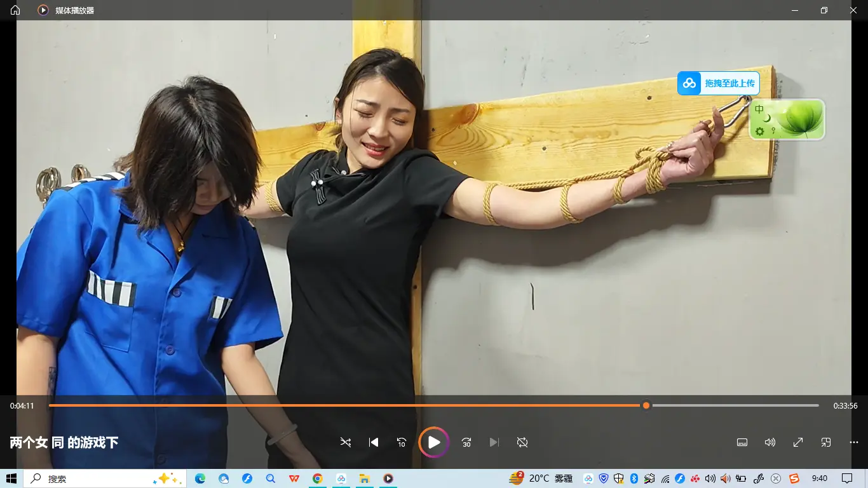The height and width of the screenshot is (488, 868).
Task: Open the Windows notification center
Action: [x=847, y=478]
